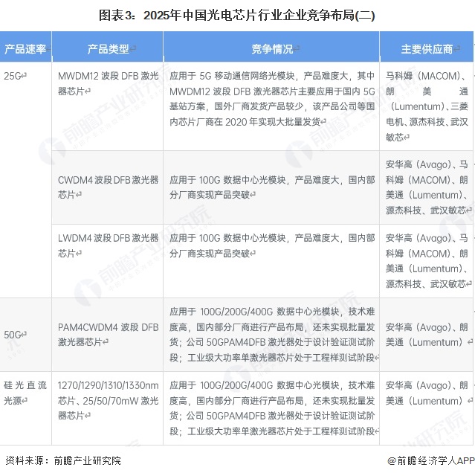Viewport: 475px width, 476px height.
Task: Click the 硅光直流光源 rate cell
Action: pyautogui.click(x=25, y=393)
